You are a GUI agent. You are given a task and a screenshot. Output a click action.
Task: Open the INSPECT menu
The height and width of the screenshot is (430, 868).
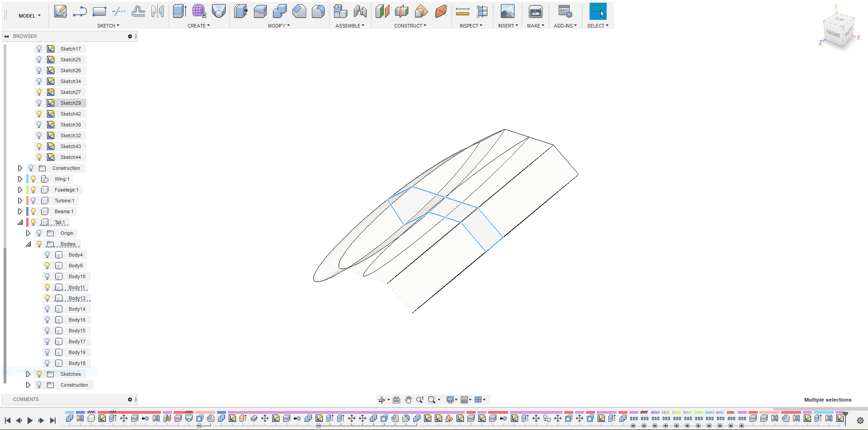tap(471, 26)
